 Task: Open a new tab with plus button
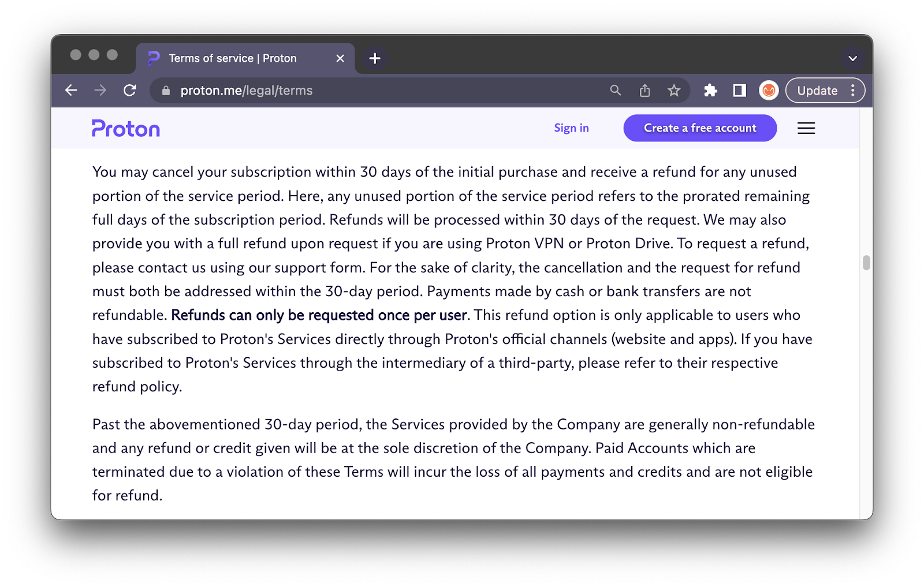pos(375,58)
